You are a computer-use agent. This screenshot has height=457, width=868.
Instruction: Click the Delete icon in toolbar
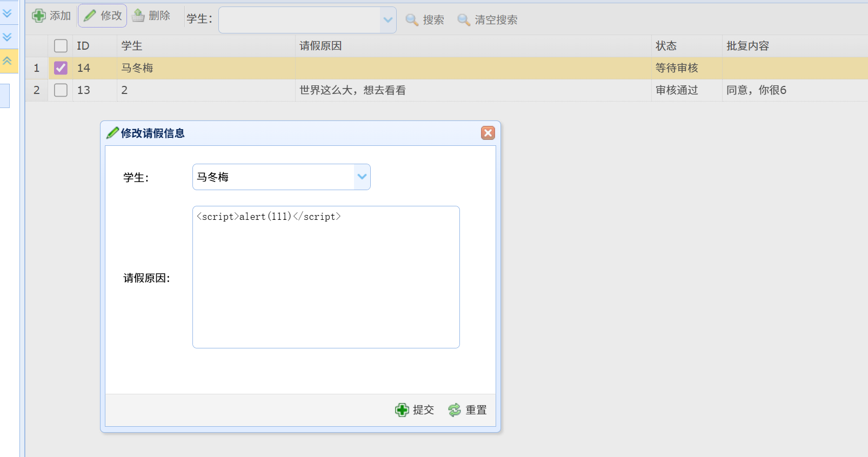[139, 16]
